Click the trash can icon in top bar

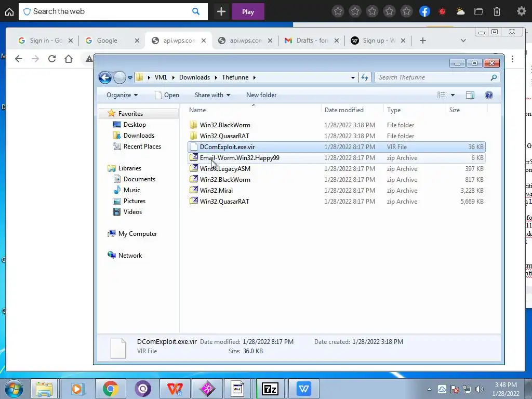pos(497,11)
